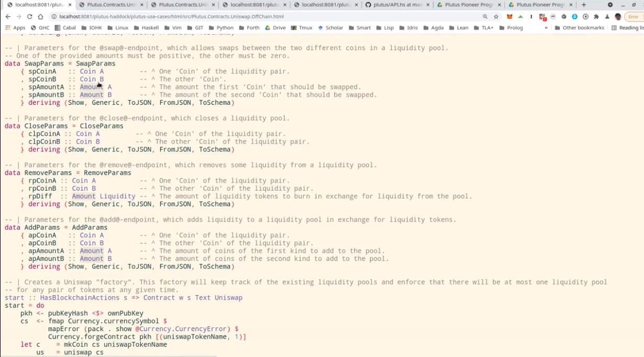
Task: Go to the browser home page
Action: (40, 17)
